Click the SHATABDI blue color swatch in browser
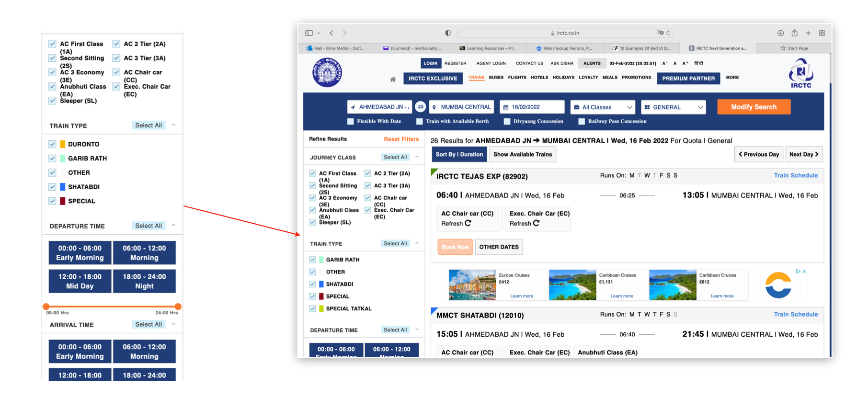Viewport: 868px width, 410px height. [321, 284]
